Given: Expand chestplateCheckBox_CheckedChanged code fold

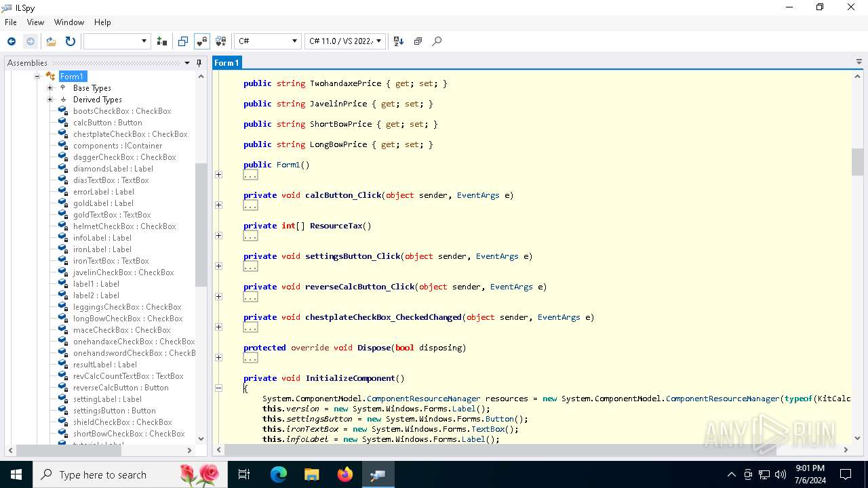Looking at the screenshot, I should pos(218,327).
